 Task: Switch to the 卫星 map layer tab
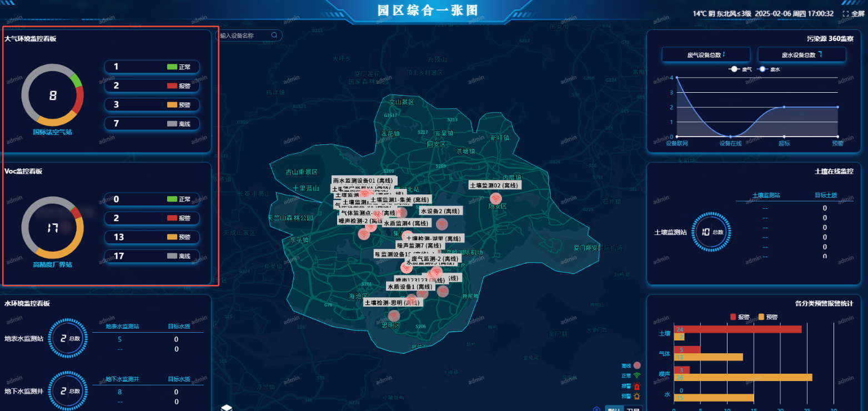[633, 409]
